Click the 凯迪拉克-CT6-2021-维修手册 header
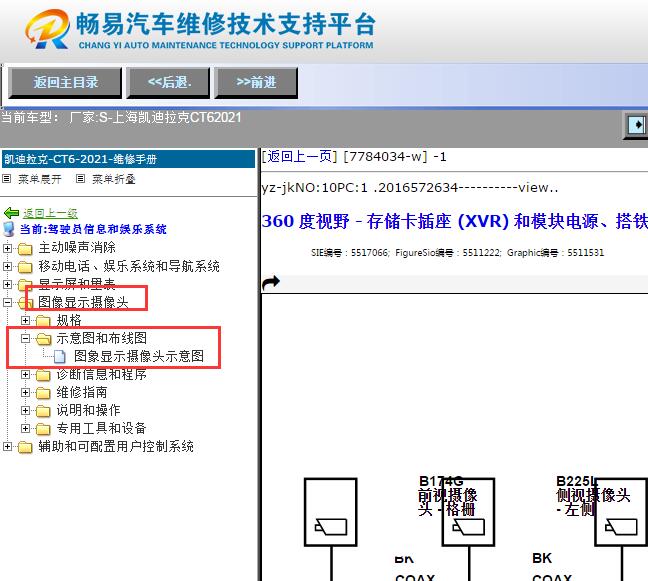This screenshot has width=648, height=581. pyautogui.click(x=128, y=159)
